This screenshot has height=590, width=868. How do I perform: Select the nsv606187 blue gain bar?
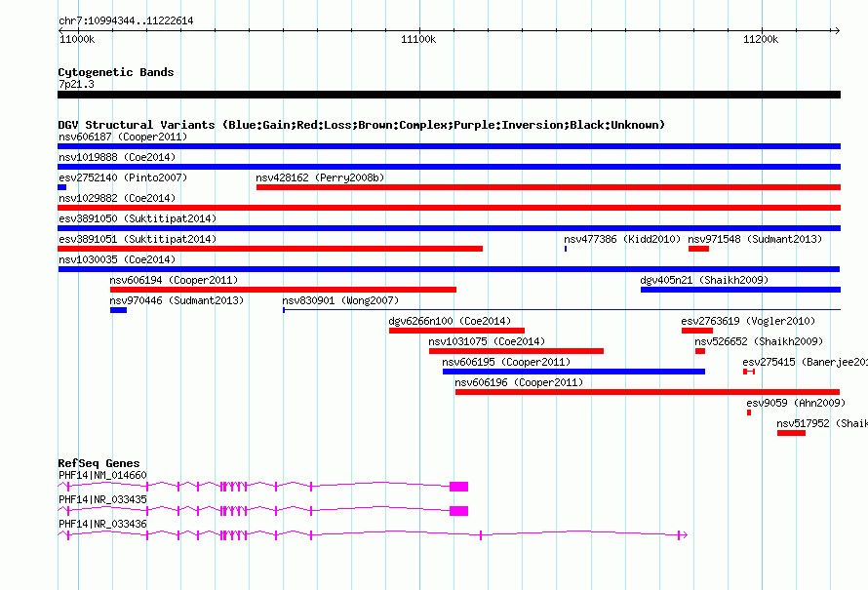[x=449, y=146]
